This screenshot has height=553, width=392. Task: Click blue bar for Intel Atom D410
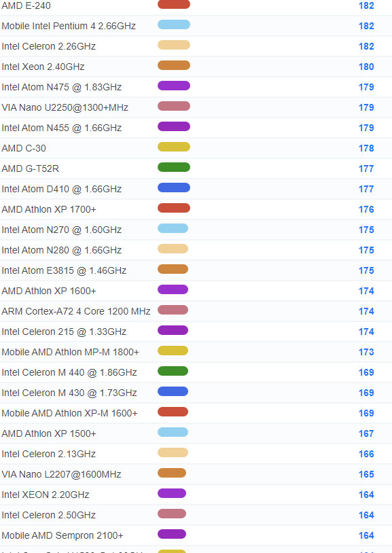[174, 188]
